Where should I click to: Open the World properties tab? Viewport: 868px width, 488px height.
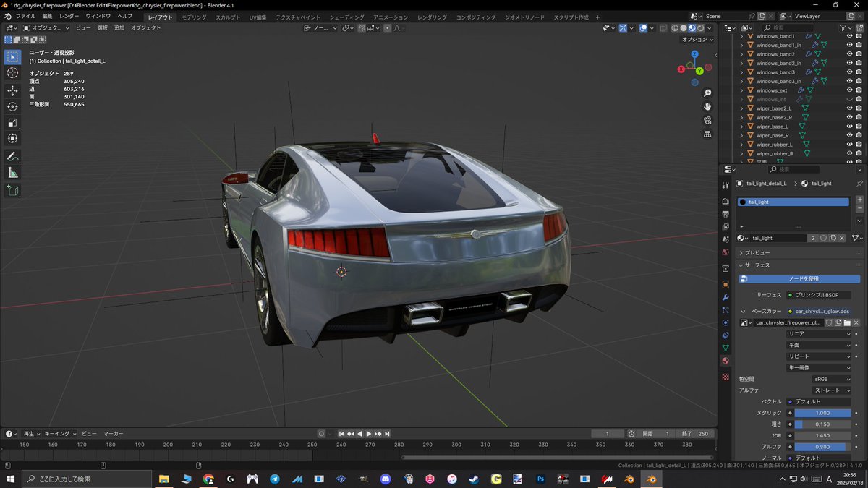coord(726,252)
